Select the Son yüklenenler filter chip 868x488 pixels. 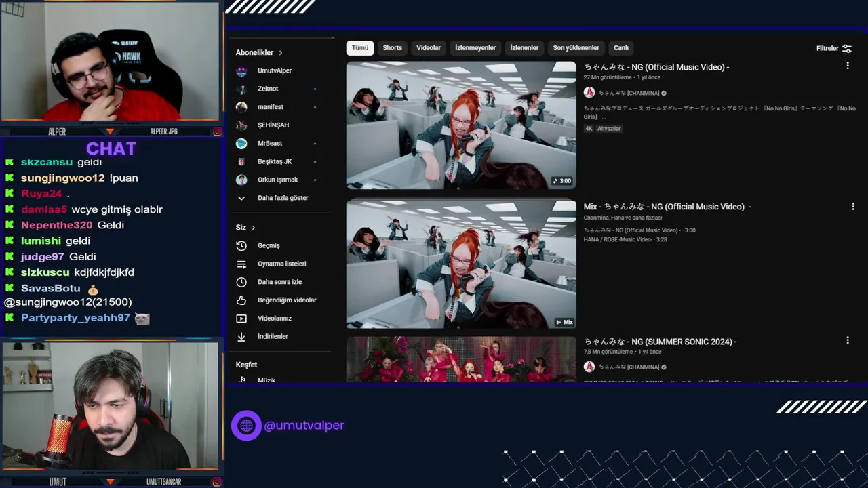coord(576,48)
